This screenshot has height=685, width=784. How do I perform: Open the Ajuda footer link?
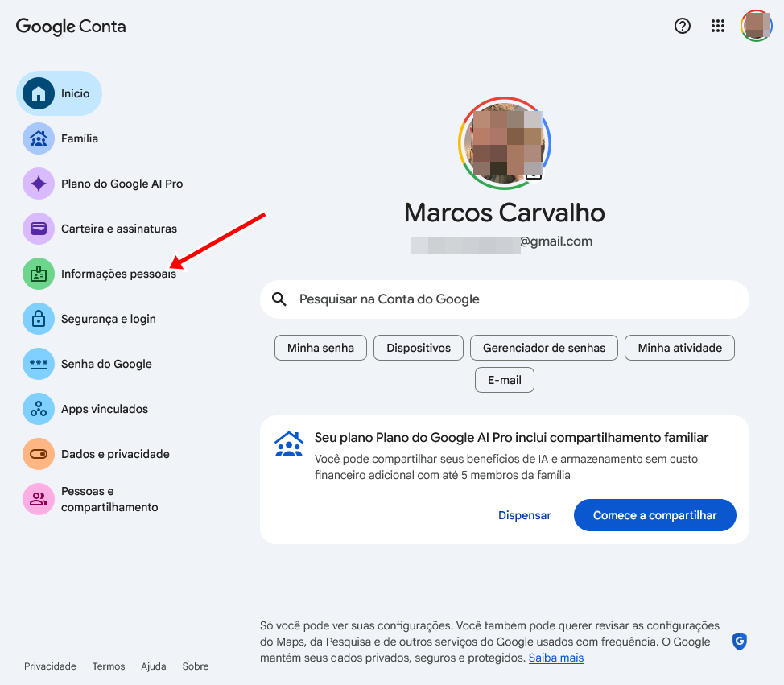coord(154,666)
